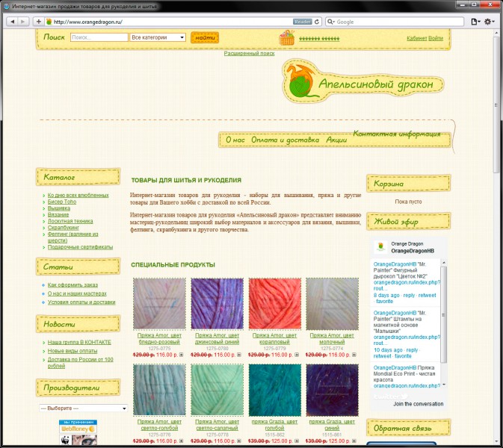Click the Twitter logo in the widget footer

click(x=390, y=396)
